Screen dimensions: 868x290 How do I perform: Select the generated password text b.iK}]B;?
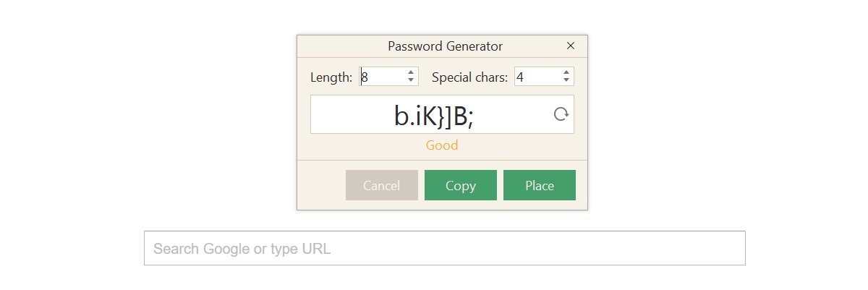pyautogui.click(x=434, y=116)
